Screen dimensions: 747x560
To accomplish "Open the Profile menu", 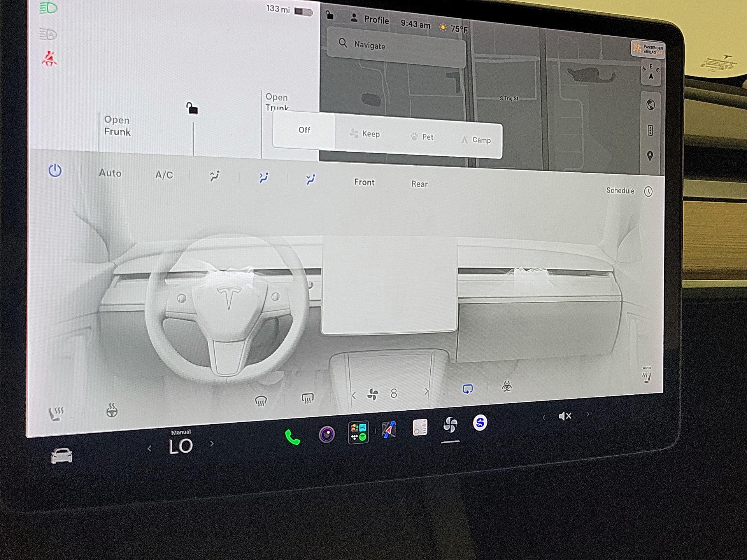I will 370,19.
